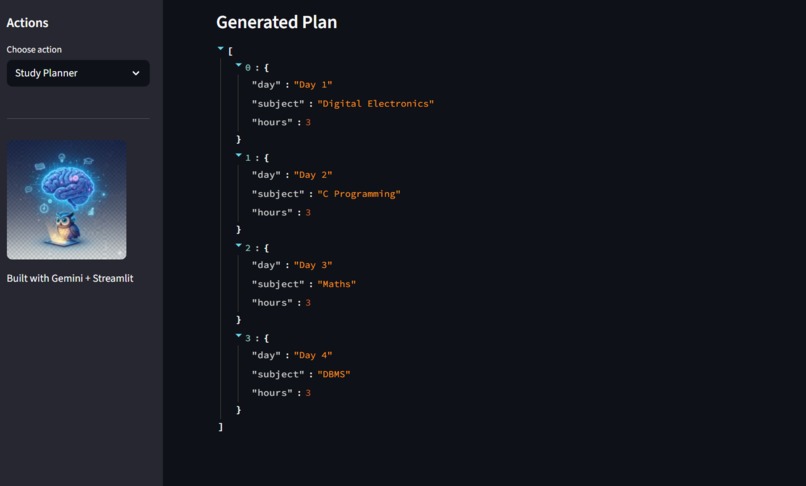Click the Choose action label
Image resolution: width=806 pixels, height=486 pixels.
click(34, 49)
